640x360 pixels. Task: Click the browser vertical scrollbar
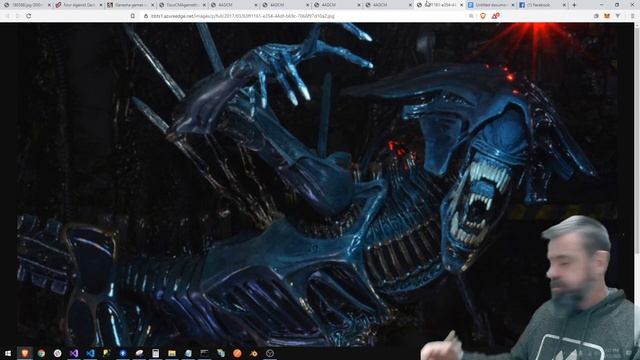(x=637, y=184)
